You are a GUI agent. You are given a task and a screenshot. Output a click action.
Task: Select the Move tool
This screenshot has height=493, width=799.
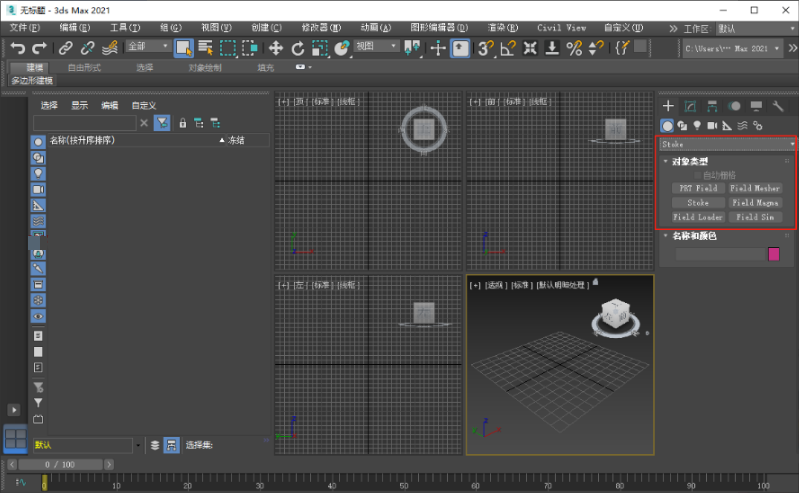[x=276, y=47]
